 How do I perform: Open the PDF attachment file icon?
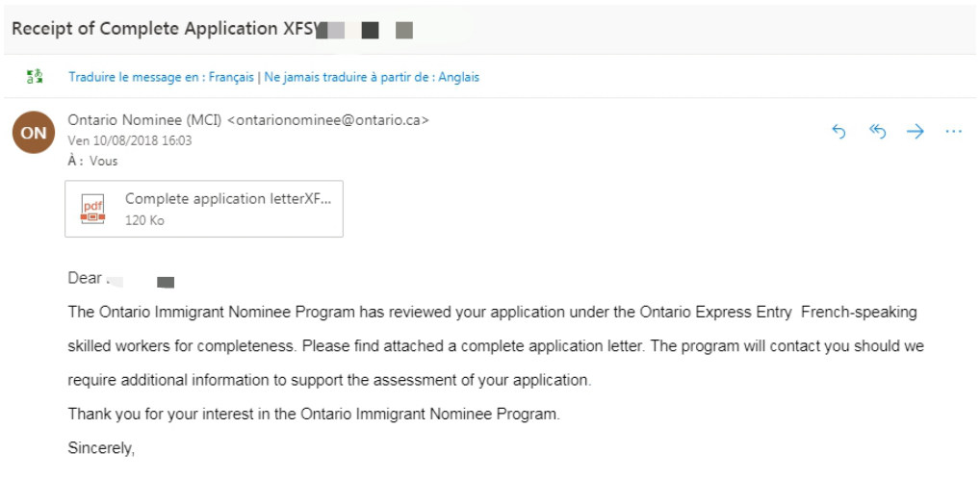92,209
